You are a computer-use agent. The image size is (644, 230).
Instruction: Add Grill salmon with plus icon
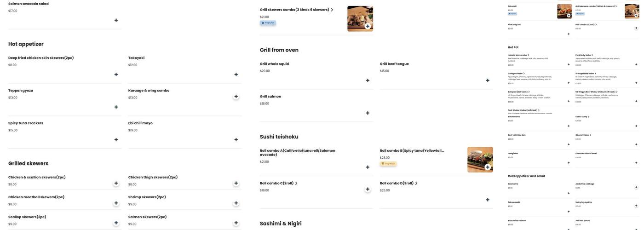point(368,113)
